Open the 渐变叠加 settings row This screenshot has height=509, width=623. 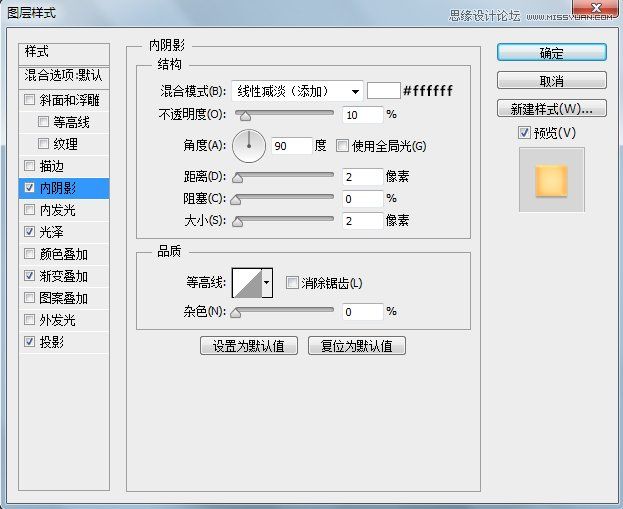click(x=64, y=276)
